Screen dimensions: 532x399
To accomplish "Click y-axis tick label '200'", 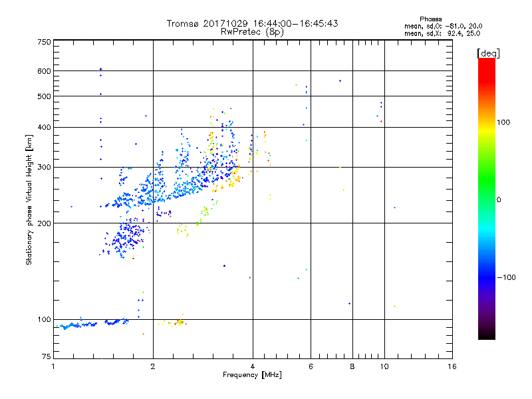I will point(44,223).
